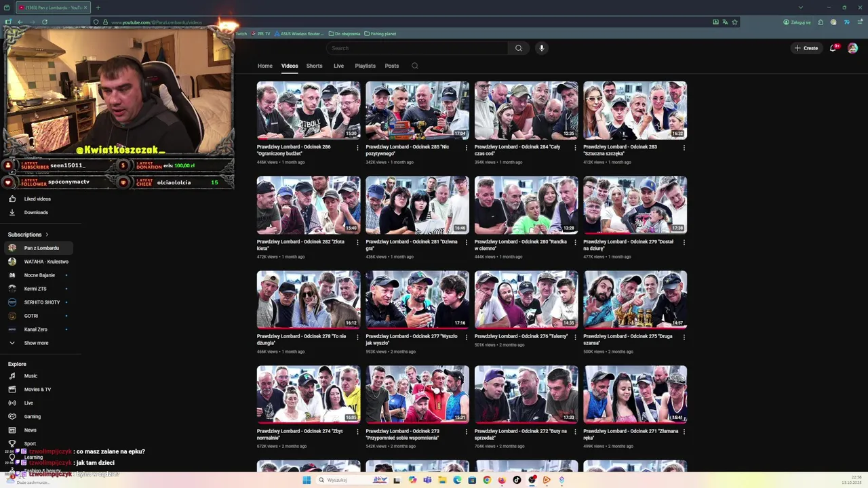The height and width of the screenshot is (488, 868).
Task: Bookmark this page star icon
Action: coord(734,22)
